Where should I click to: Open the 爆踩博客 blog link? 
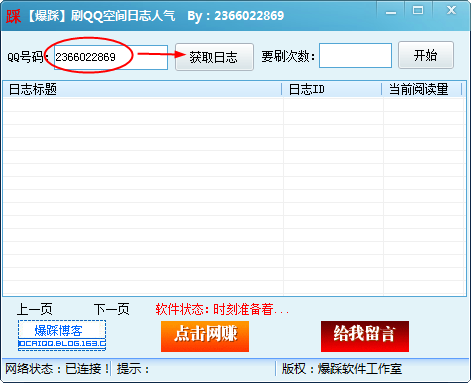click(x=62, y=335)
